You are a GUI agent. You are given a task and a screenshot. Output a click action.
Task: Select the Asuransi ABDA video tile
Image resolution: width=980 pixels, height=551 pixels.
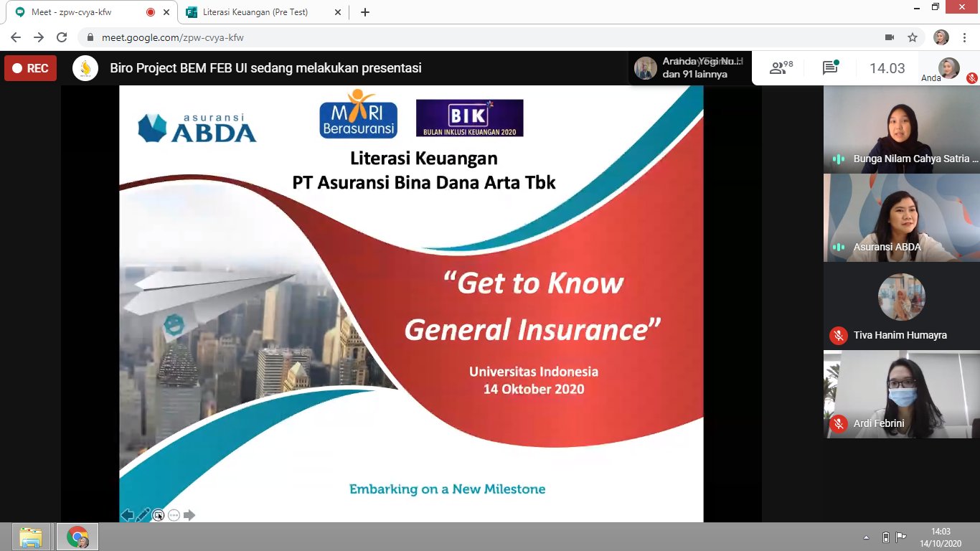pyautogui.click(x=901, y=218)
